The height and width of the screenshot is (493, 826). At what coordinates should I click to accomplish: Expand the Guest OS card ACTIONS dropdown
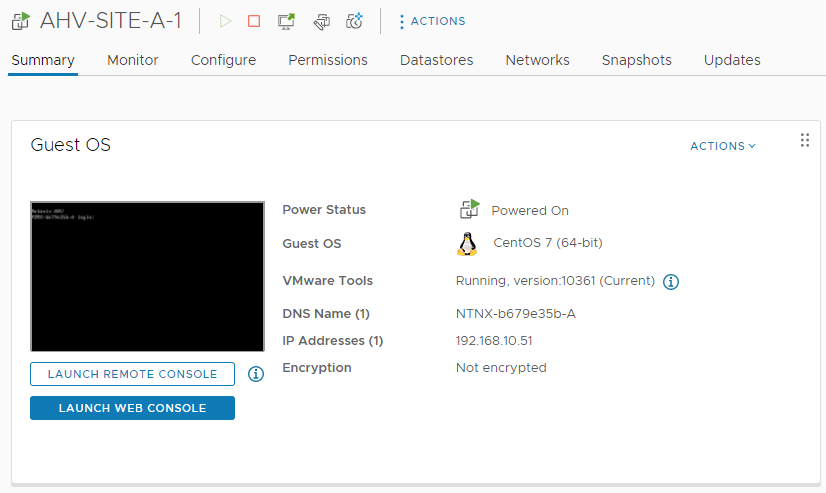point(723,146)
